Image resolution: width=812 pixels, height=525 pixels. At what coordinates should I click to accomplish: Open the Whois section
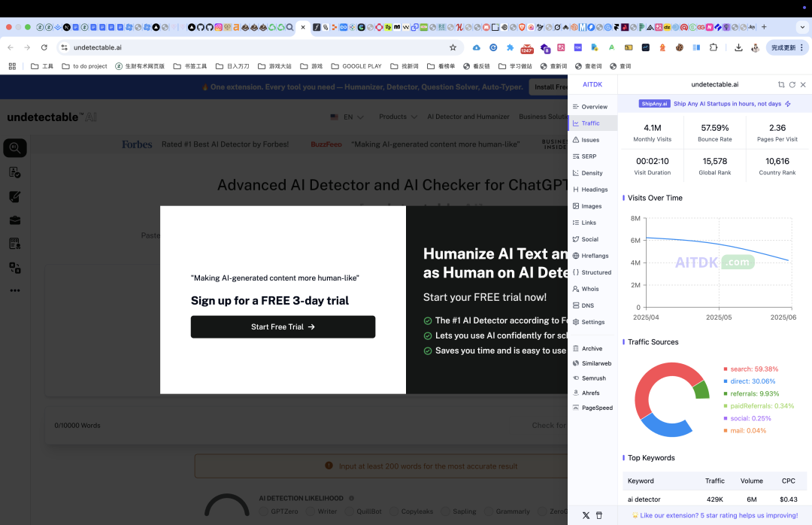tap(586, 289)
